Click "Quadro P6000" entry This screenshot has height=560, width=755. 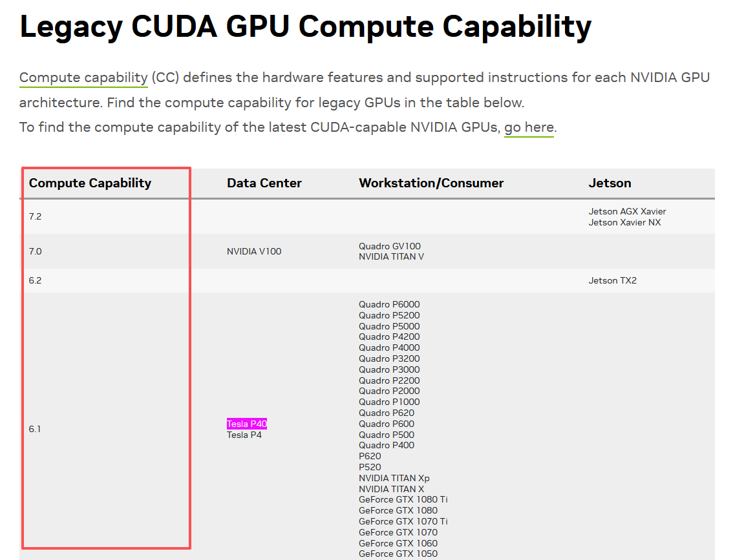(x=389, y=304)
